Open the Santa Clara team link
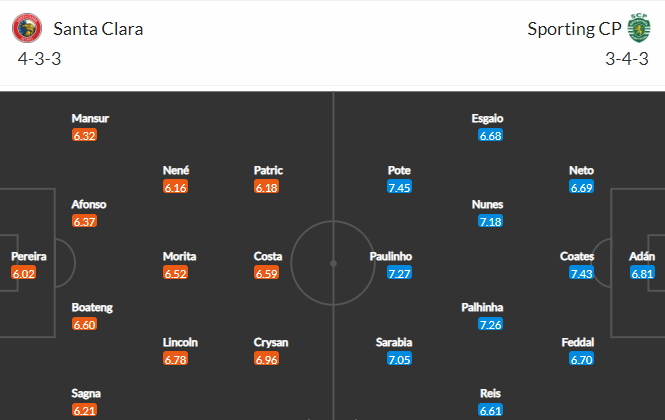Viewport: 665px width, 420px height. [100, 29]
